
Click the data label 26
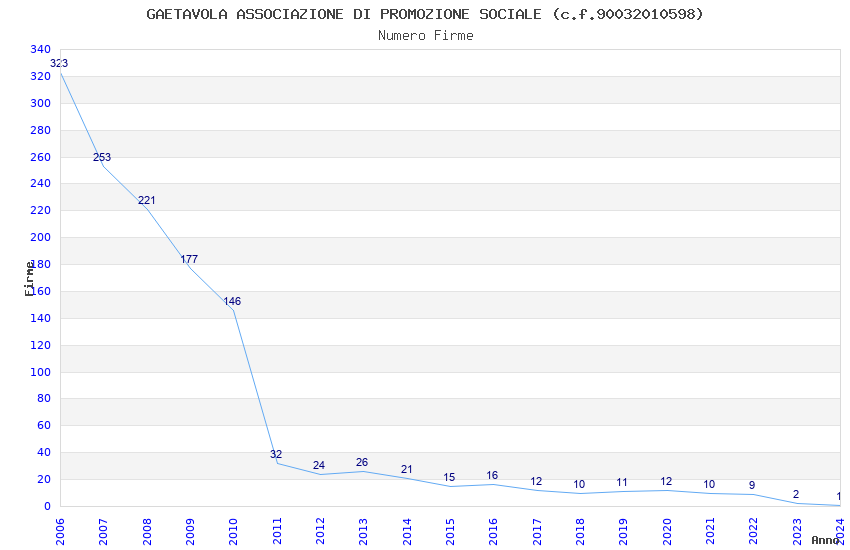[x=362, y=463]
